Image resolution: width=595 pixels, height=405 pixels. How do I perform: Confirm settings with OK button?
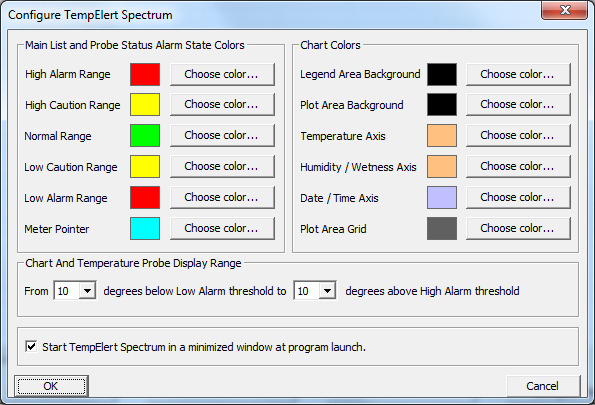point(51,386)
